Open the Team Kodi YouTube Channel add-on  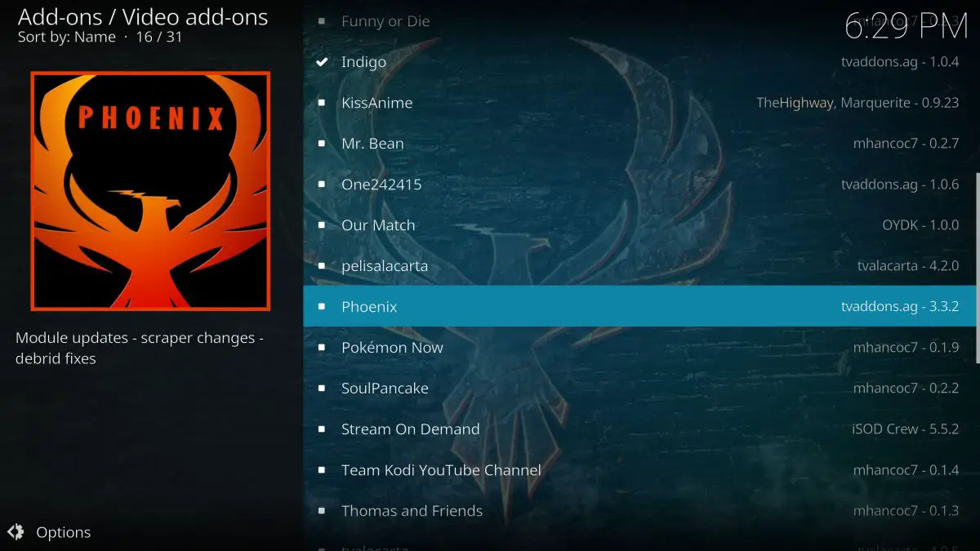[639, 469]
